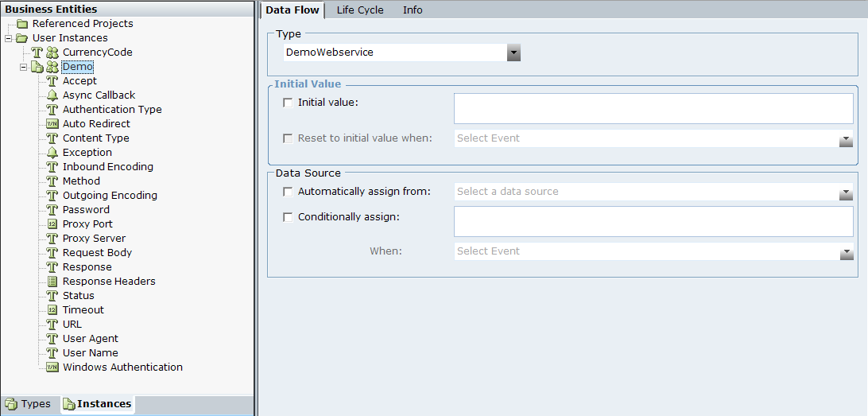The image size is (868, 416).
Task: Collapse the Demo tree node
Action: (x=24, y=67)
